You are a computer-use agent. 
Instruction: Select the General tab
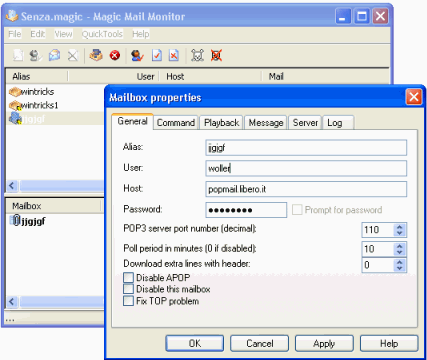(x=132, y=121)
